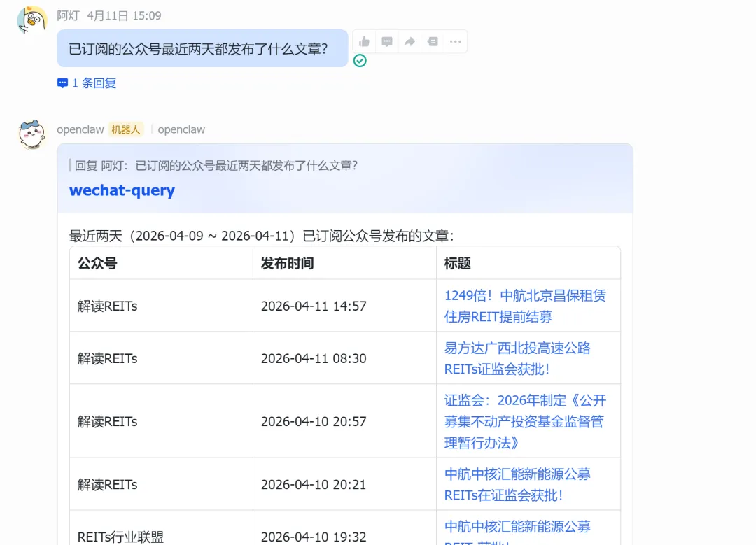Click the quote/pin icon beside forward arrow

(x=433, y=42)
